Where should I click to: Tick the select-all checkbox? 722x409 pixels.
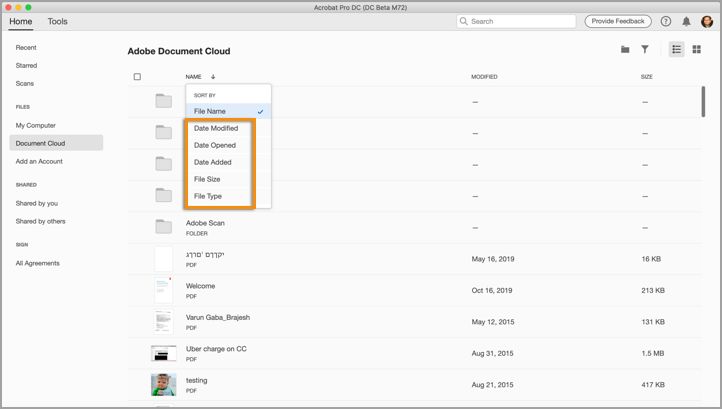point(137,76)
